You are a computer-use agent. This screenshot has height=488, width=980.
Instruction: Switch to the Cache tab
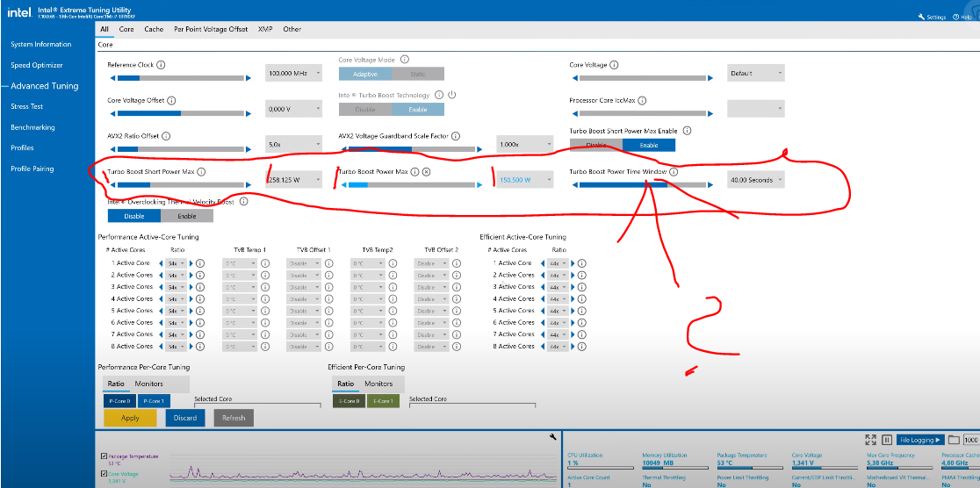tap(154, 29)
